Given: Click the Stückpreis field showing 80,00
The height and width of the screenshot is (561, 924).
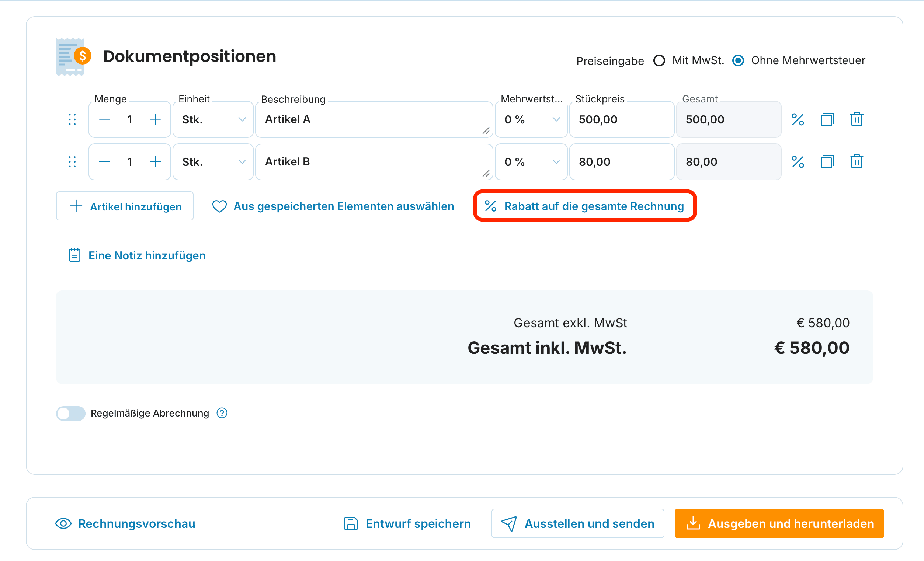Looking at the screenshot, I should (x=622, y=162).
